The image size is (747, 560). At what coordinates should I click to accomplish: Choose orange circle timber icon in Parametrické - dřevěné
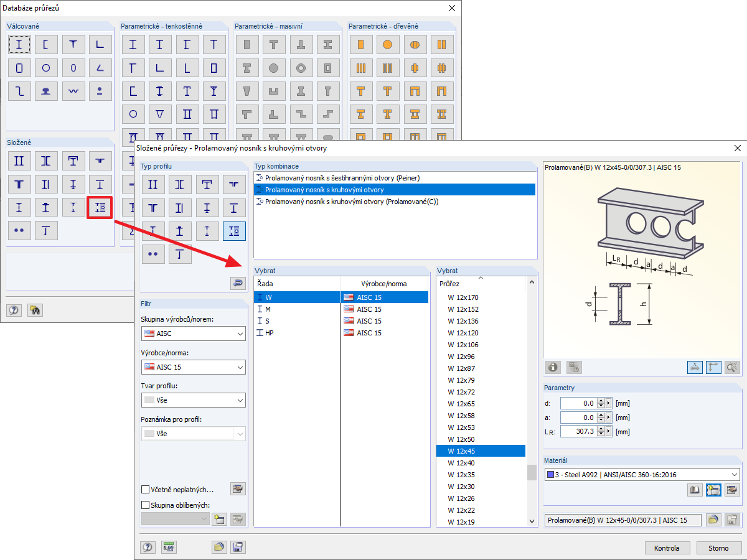click(x=387, y=44)
